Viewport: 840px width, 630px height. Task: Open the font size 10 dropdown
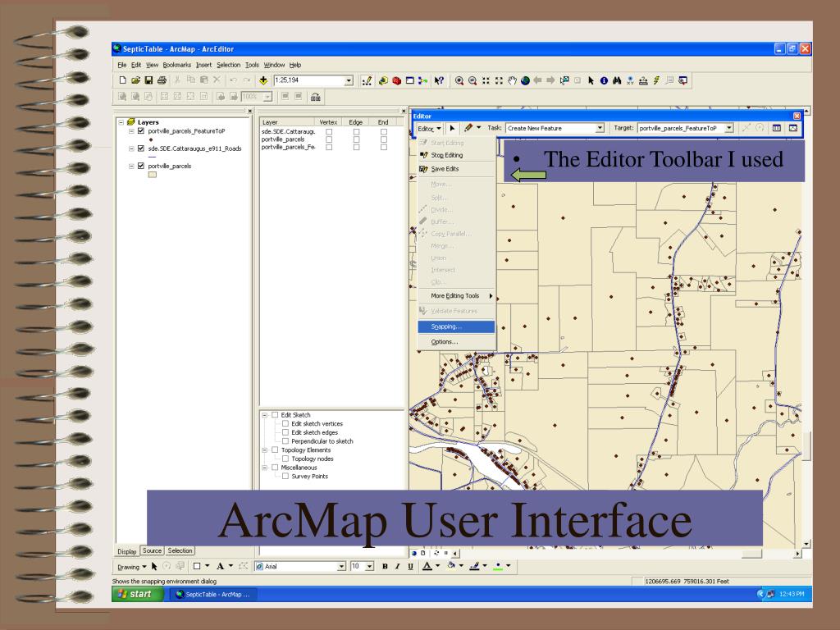[x=369, y=566]
